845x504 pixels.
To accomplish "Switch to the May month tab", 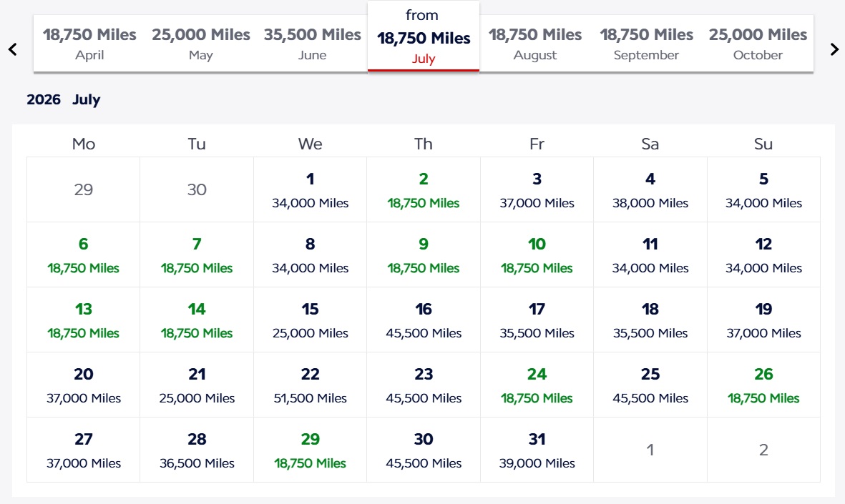I will pos(200,44).
